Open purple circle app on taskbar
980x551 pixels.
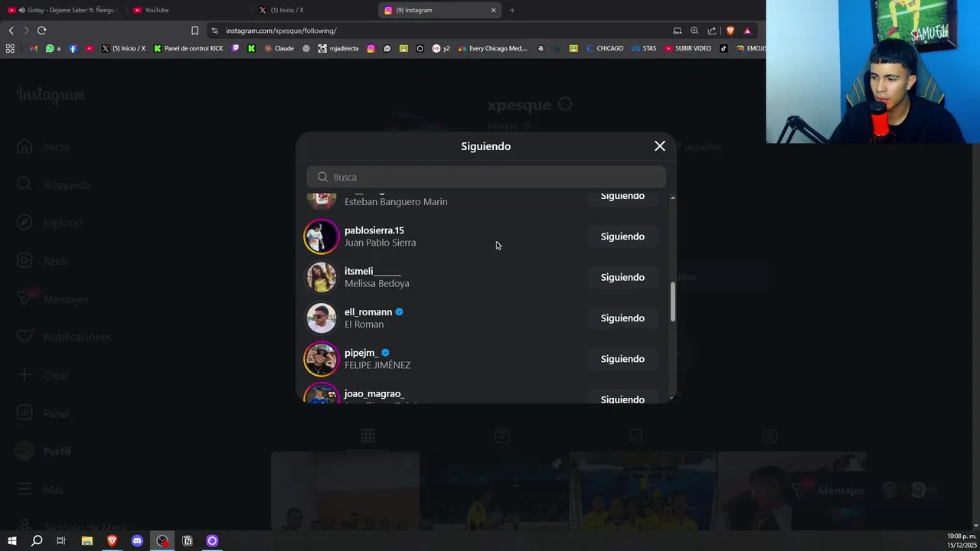212,541
